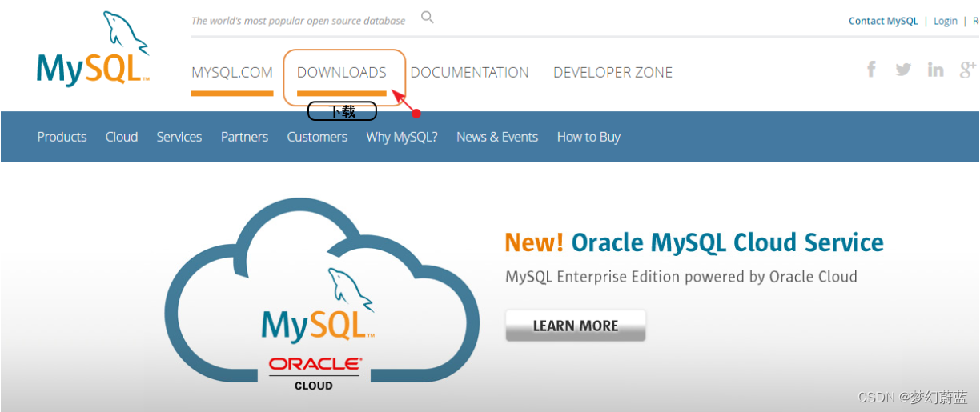Open Partners menu item
Image resolution: width=980 pixels, height=412 pixels.
tap(244, 137)
